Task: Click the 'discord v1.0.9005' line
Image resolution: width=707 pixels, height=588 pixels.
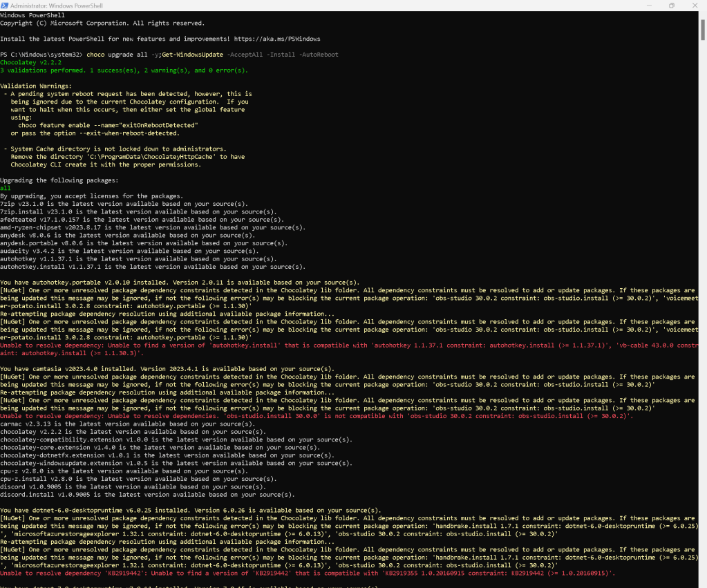Action: (133, 487)
